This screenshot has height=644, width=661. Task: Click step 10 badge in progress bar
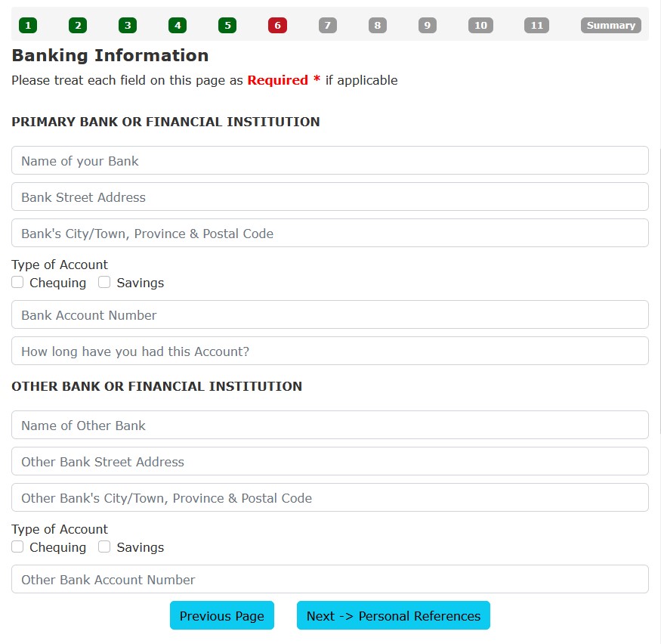pos(480,26)
